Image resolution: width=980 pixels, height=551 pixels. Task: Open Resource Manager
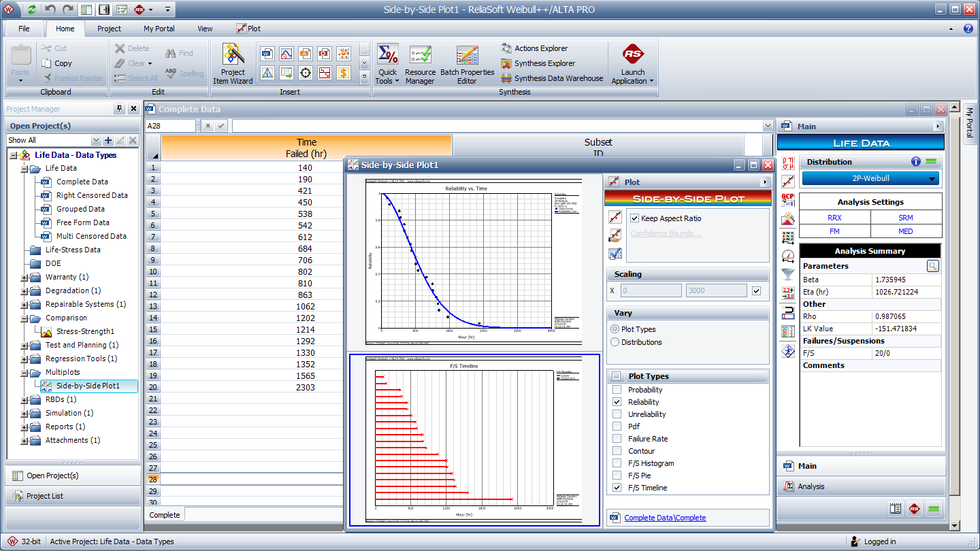click(x=420, y=65)
